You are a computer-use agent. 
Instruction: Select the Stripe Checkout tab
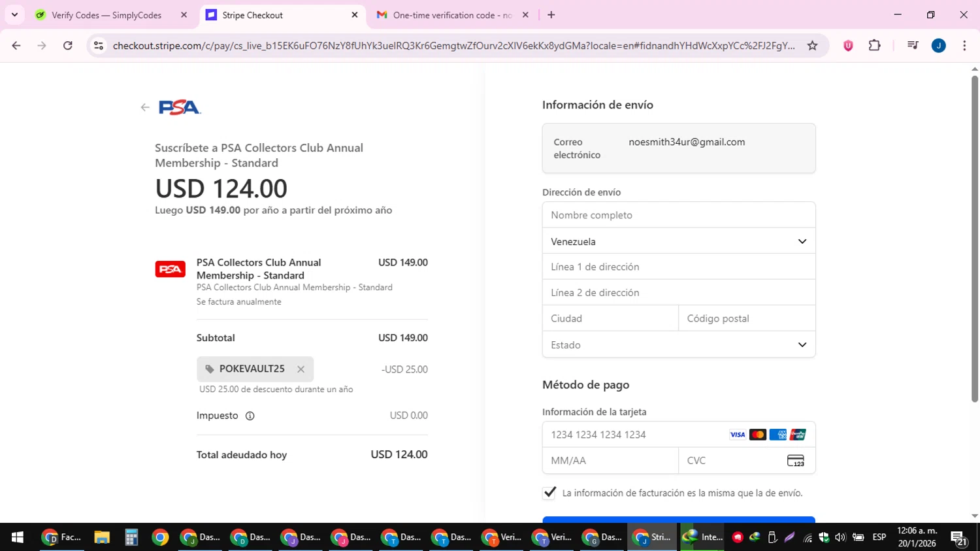pyautogui.click(x=281, y=15)
